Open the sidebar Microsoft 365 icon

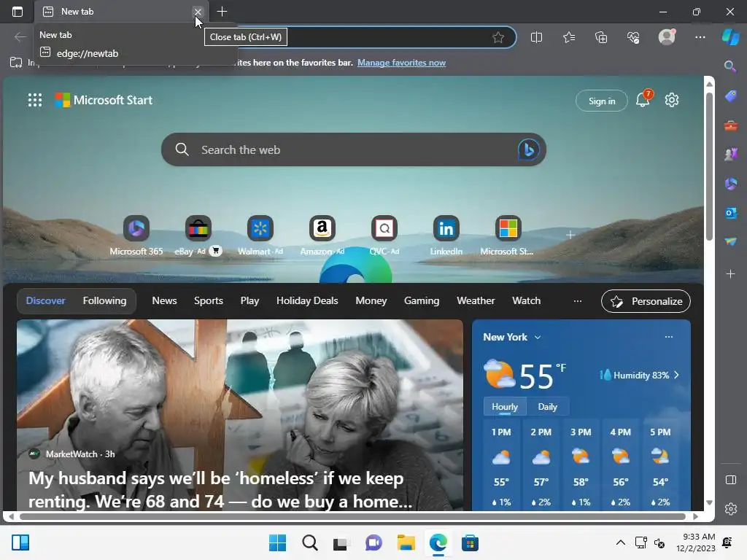pyautogui.click(x=730, y=184)
